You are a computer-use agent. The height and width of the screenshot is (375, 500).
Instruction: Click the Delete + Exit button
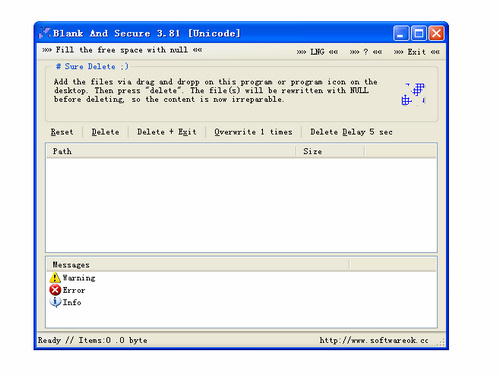[x=167, y=132]
